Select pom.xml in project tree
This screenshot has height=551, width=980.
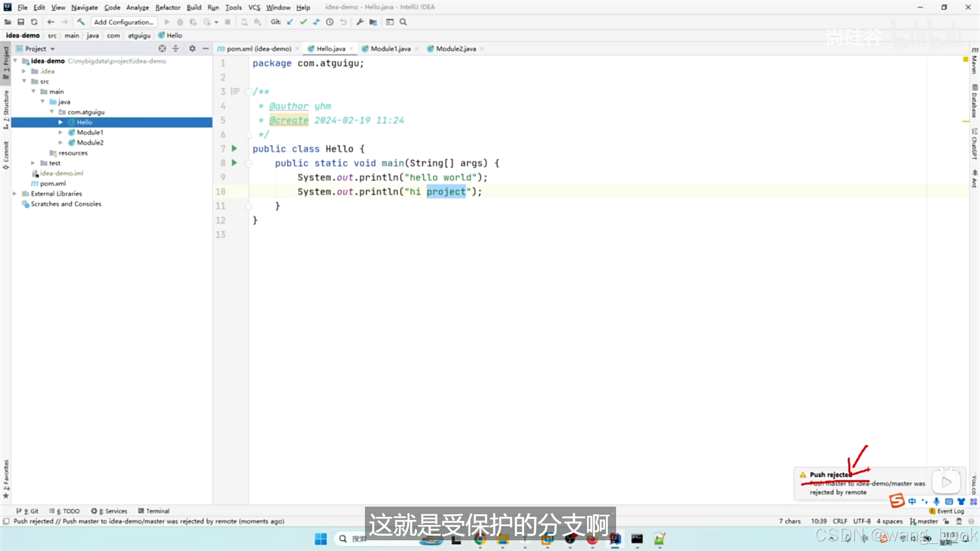(53, 183)
